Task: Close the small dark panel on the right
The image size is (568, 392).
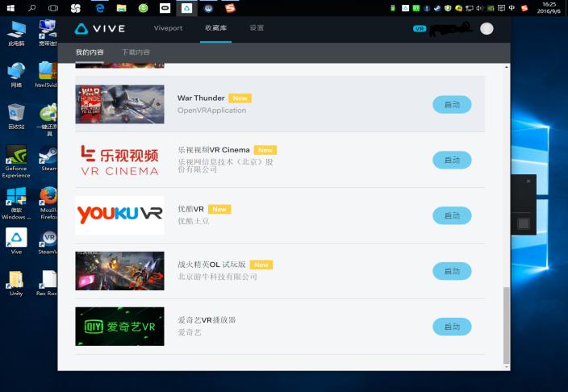Action: [528, 181]
